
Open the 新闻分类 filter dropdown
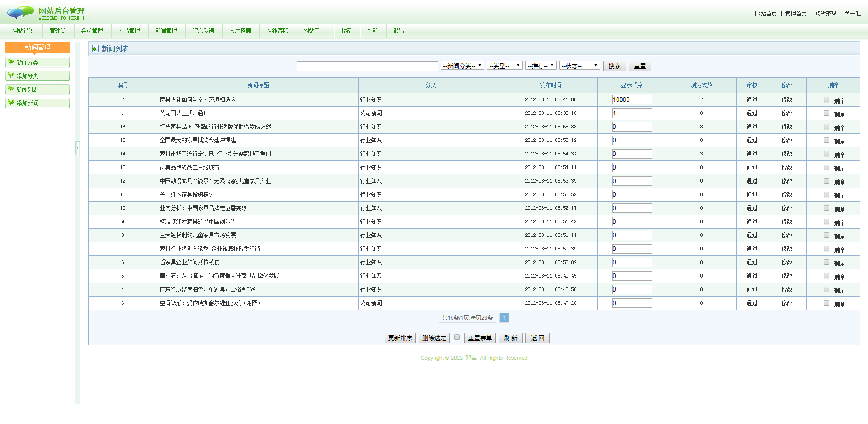462,66
